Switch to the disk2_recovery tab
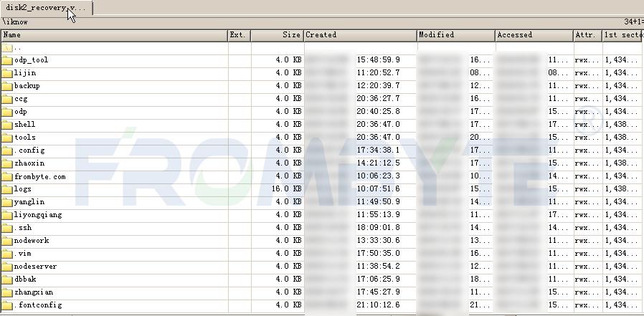Screen dimensions: 644x316 click(x=46, y=8)
